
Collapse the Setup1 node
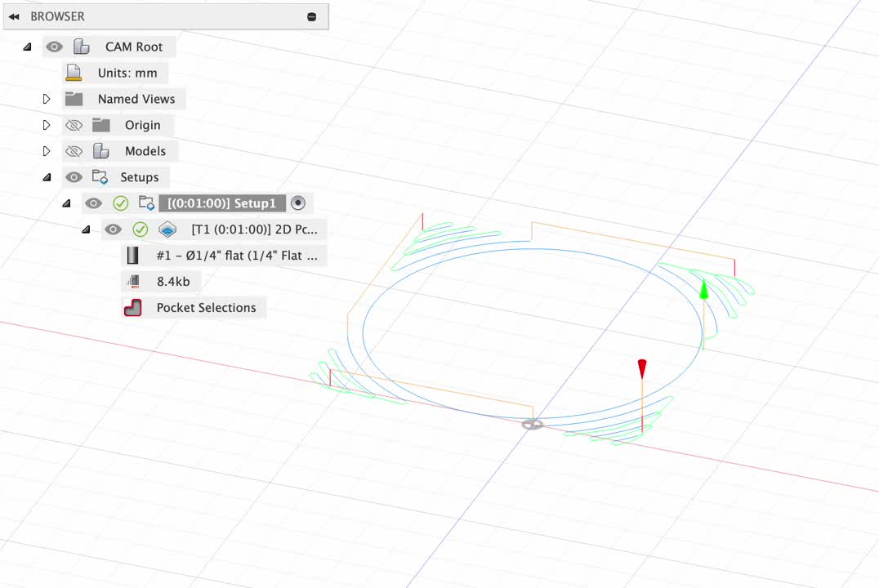coord(66,203)
